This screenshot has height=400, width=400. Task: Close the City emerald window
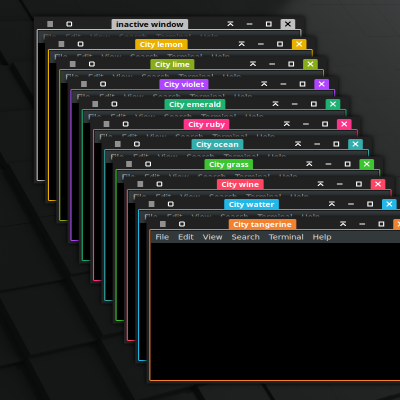333,104
